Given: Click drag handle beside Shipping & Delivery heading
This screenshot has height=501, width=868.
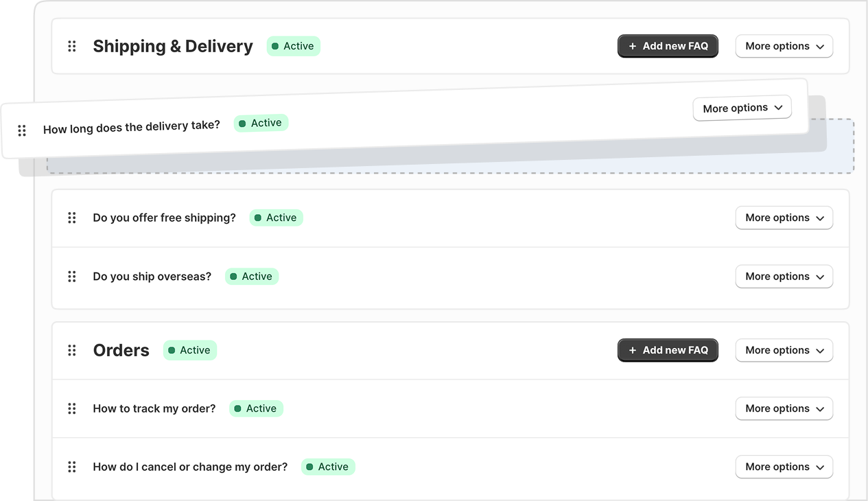Looking at the screenshot, I should (x=71, y=46).
